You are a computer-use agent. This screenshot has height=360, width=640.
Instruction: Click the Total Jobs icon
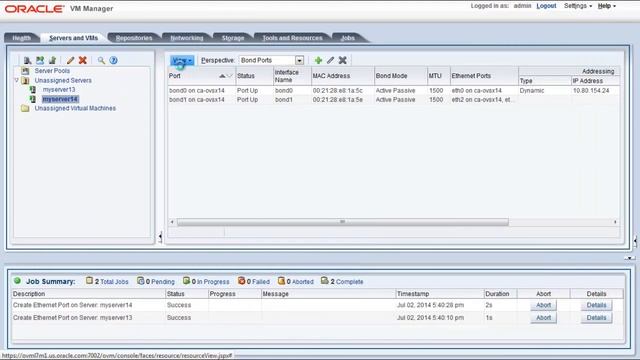[89, 281]
